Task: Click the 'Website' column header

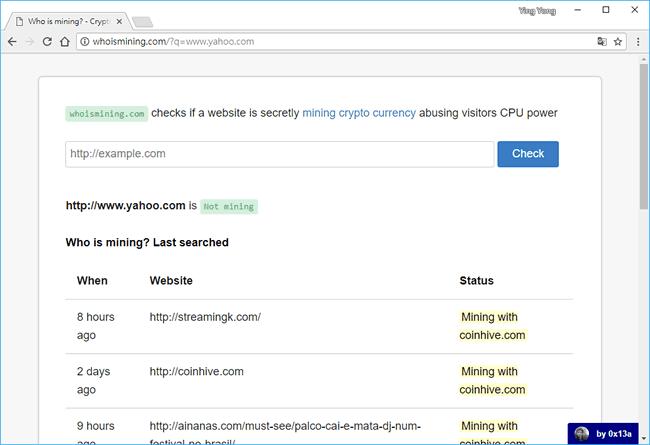Action: point(171,281)
